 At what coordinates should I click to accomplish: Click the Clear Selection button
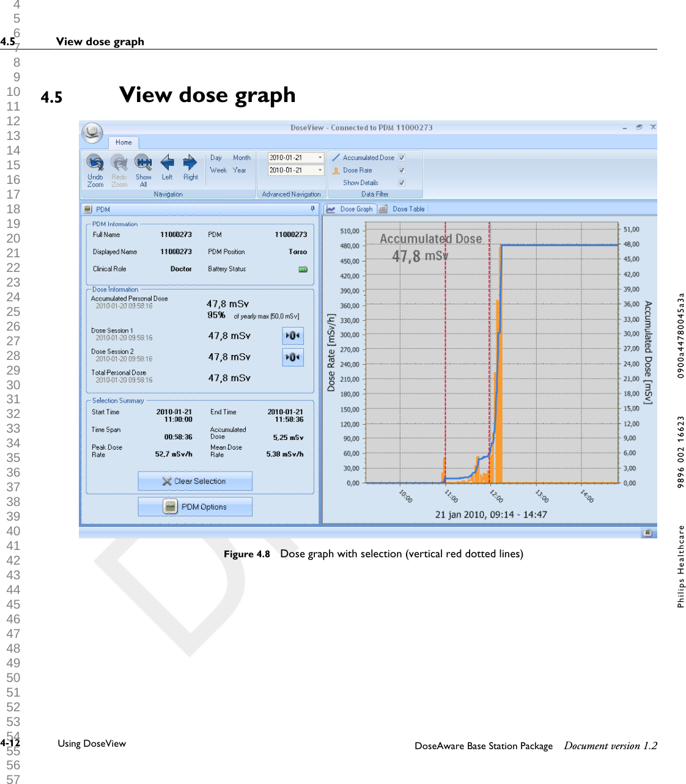pos(194,481)
